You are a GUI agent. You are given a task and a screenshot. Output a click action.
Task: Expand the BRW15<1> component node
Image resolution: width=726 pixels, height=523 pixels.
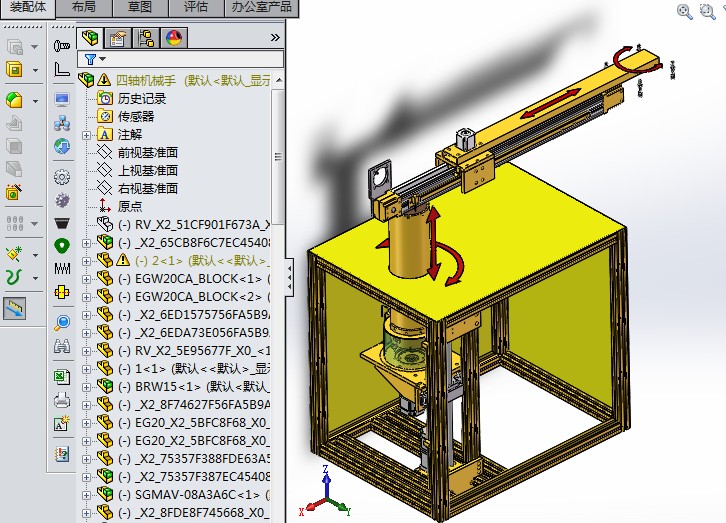tap(87, 387)
